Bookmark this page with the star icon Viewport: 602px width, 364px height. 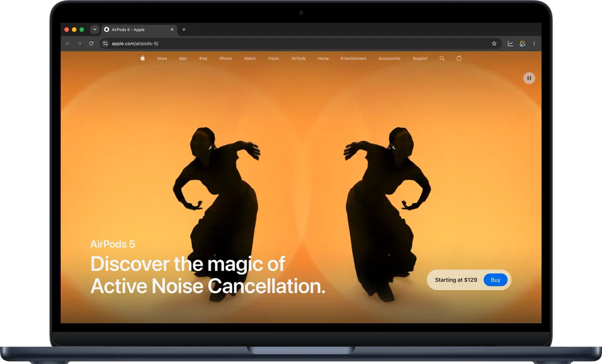tap(494, 44)
